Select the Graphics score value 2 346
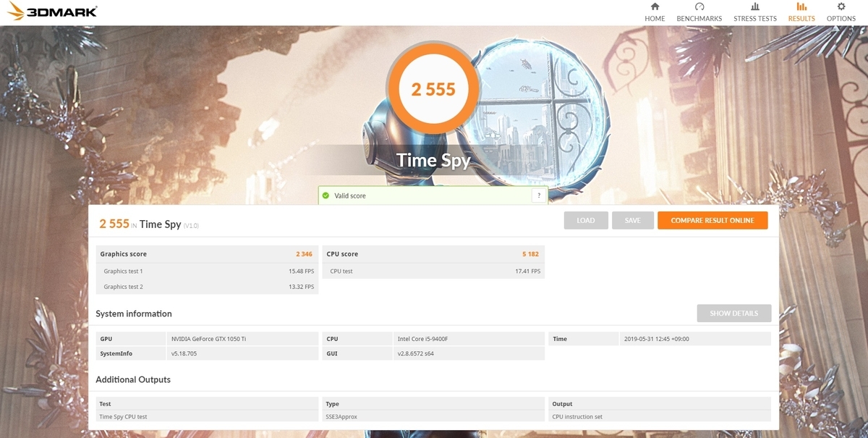 click(x=304, y=254)
